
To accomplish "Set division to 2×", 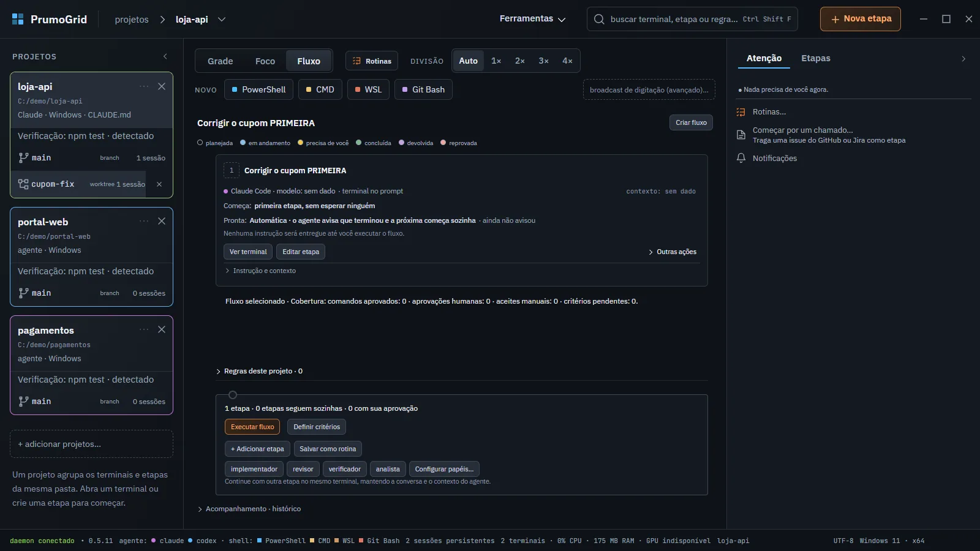I will 520,61.
